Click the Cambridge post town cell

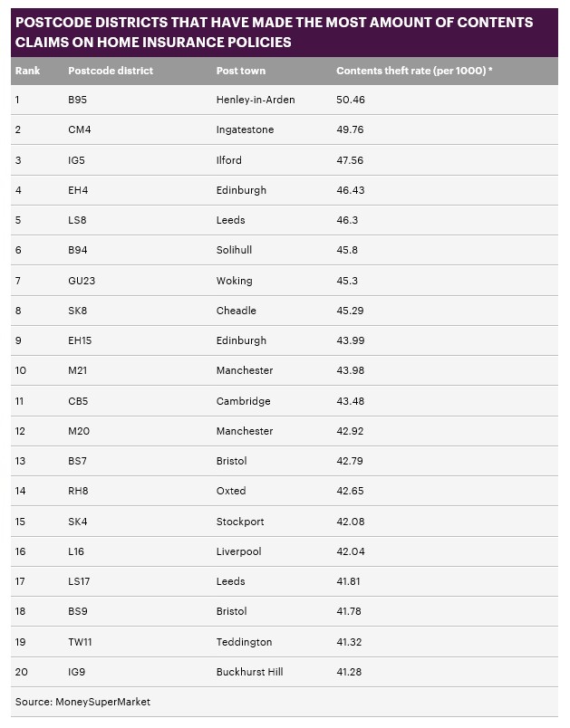coord(243,401)
